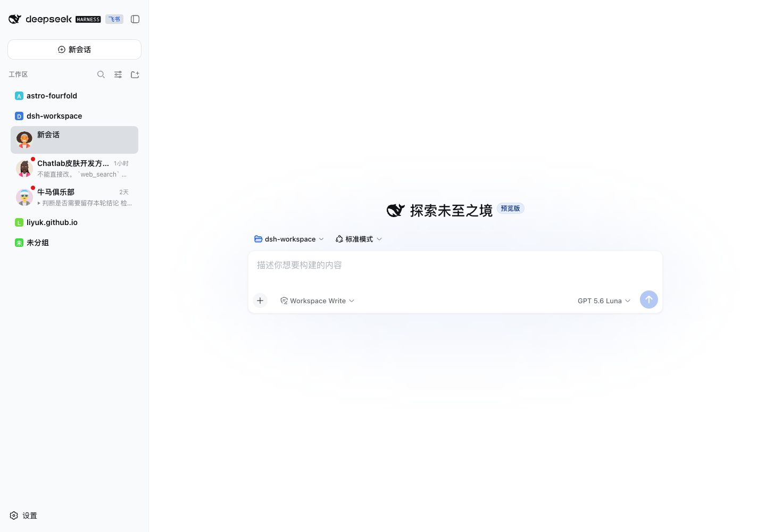Click the 2天 timestamp
Viewport: 766px width, 532px height.
(x=124, y=192)
